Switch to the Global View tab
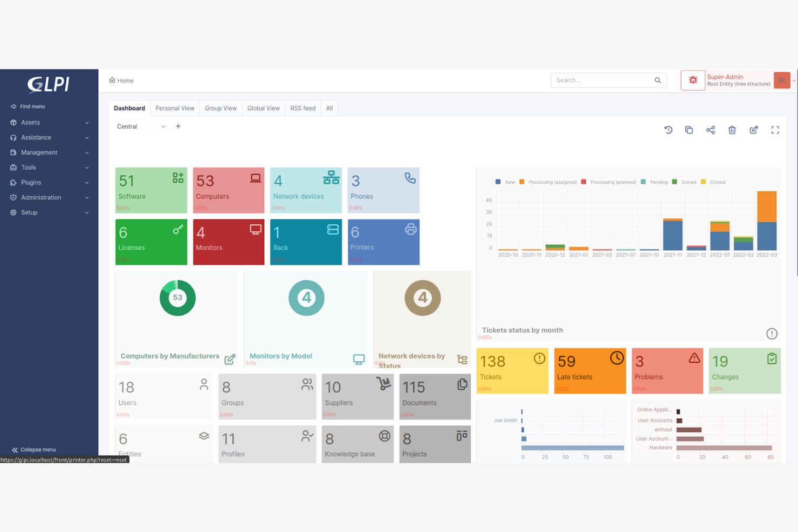Viewport: 798px width, 532px height. 263,108
